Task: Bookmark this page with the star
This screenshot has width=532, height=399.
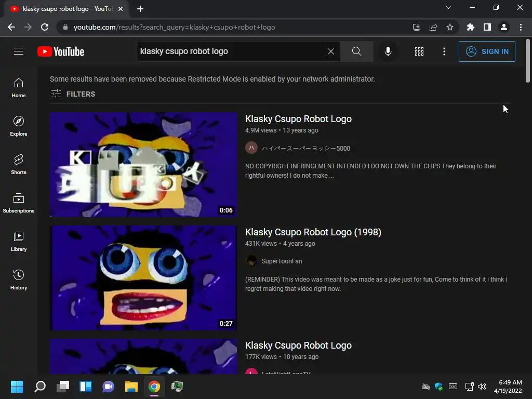Action: [x=450, y=27]
